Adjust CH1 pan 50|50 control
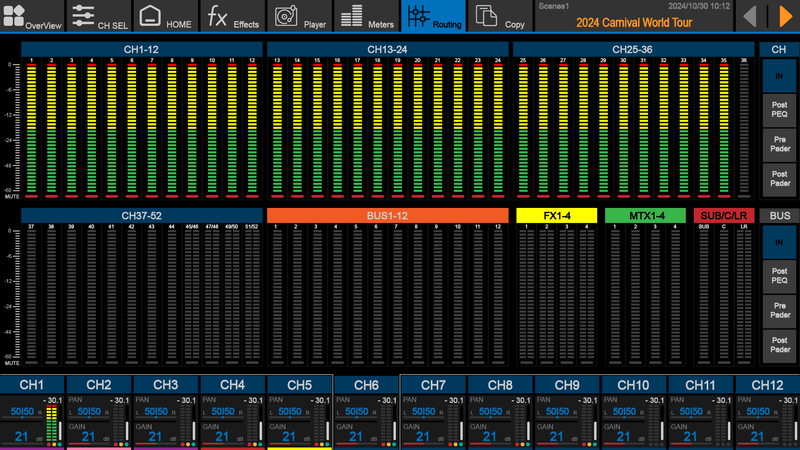The height and width of the screenshot is (450, 800). pos(22,412)
